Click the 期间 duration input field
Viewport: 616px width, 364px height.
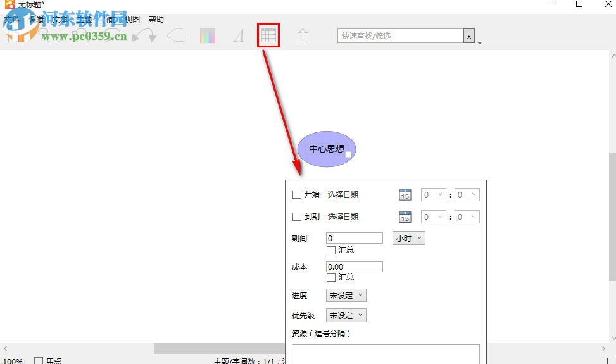click(x=355, y=238)
